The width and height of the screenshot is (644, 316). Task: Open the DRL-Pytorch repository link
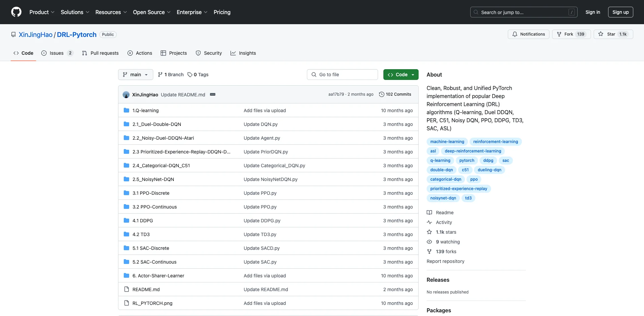tap(77, 35)
